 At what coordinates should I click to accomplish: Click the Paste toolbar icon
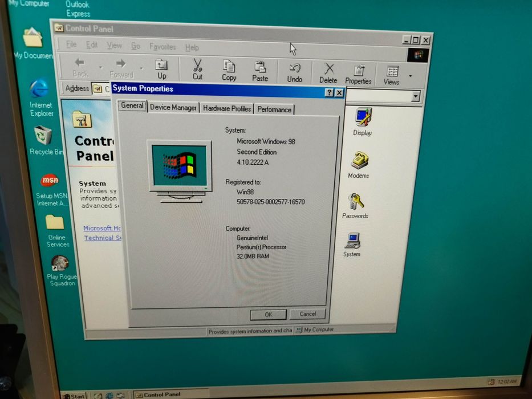260,72
